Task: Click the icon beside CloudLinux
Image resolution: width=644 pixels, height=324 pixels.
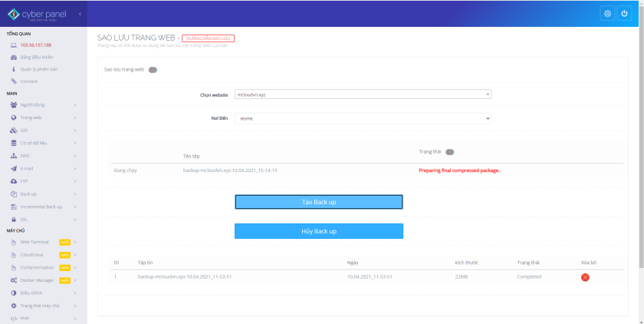Action: [x=14, y=255]
